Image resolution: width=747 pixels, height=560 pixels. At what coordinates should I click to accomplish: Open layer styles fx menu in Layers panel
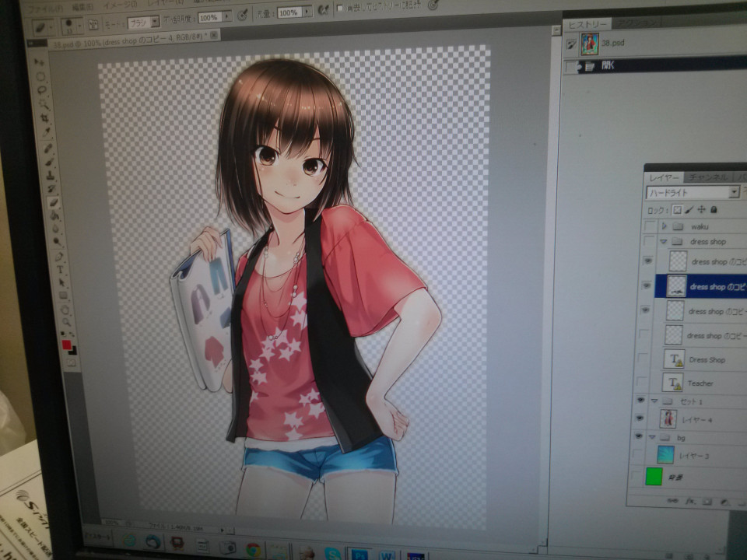690,501
